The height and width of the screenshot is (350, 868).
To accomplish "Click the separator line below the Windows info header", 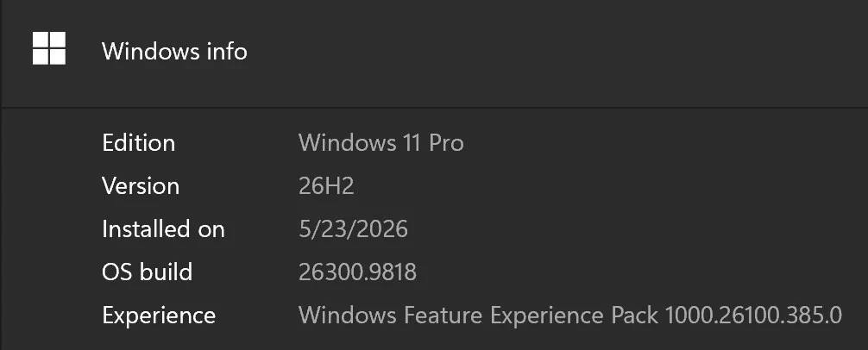I will pyautogui.click(x=435, y=107).
